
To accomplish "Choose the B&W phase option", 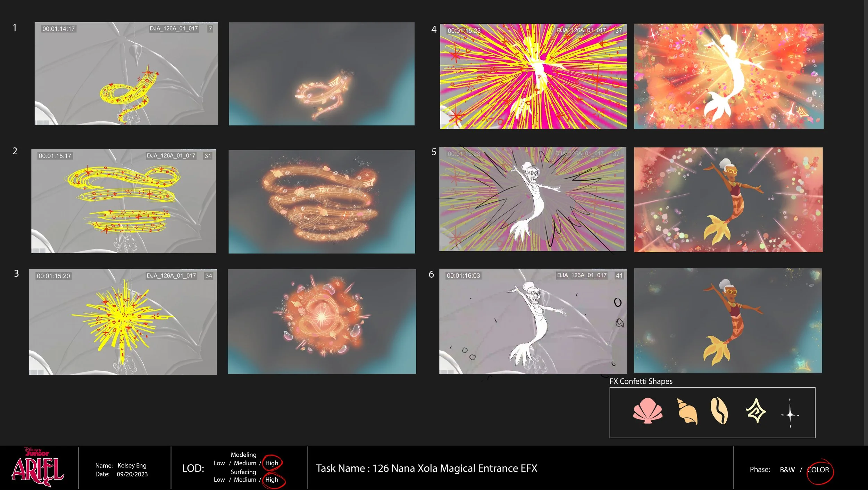I will click(787, 470).
